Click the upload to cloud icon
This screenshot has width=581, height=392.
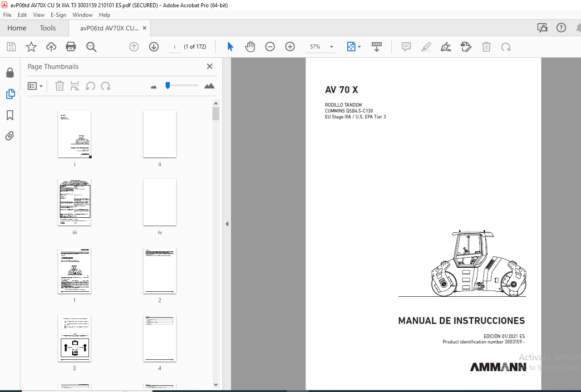[x=51, y=47]
